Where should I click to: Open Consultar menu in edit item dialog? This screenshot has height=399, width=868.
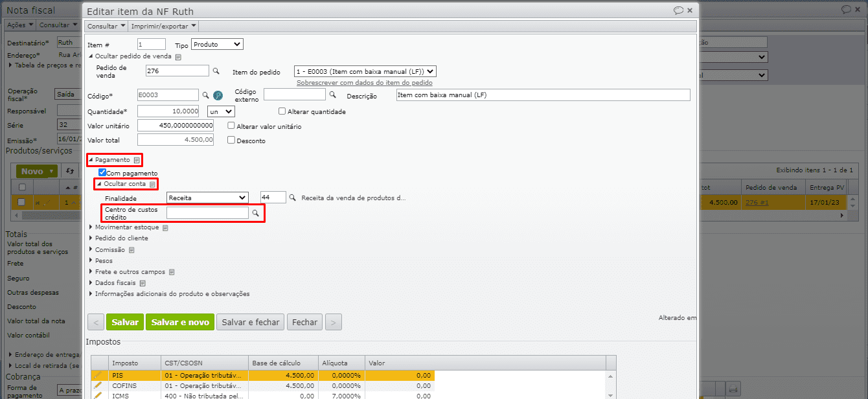pyautogui.click(x=106, y=27)
